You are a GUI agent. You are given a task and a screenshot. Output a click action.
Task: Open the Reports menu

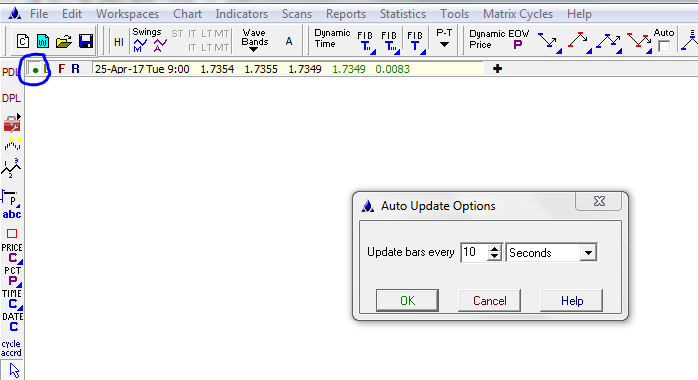coord(346,14)
